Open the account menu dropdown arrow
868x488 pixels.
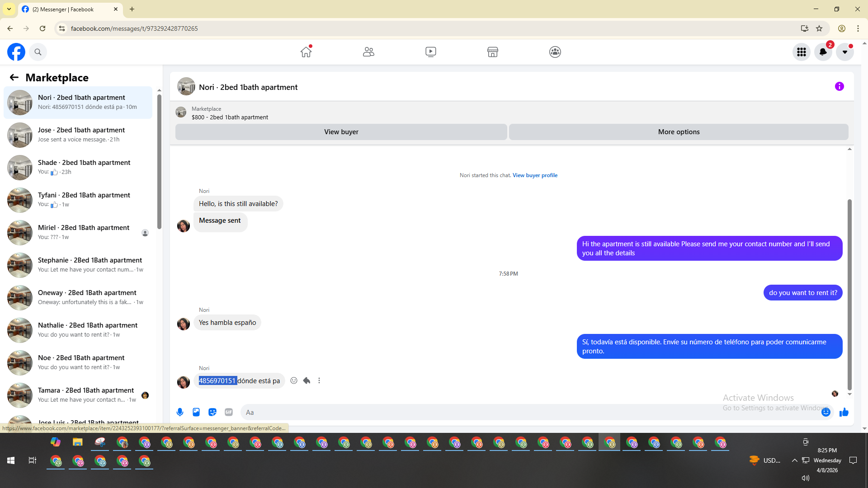click(844, 52)
